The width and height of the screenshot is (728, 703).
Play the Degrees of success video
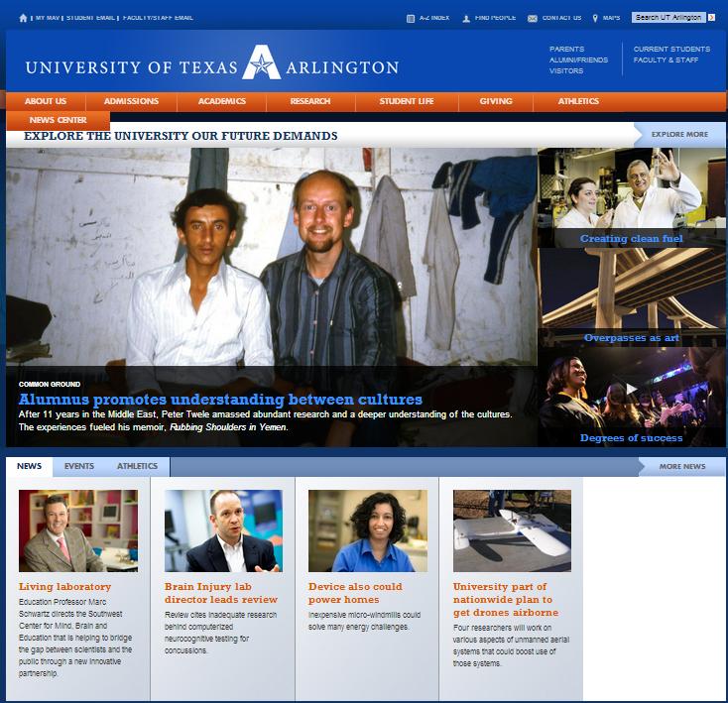630,389
